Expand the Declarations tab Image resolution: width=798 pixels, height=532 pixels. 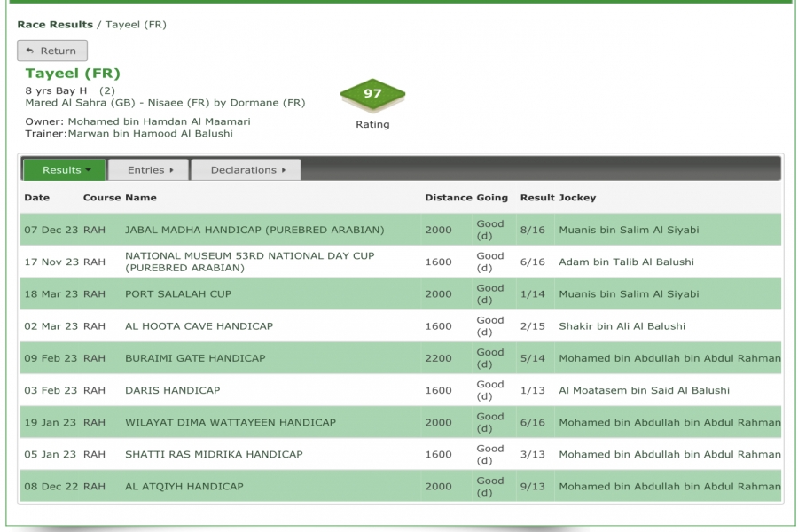(246, 169)
